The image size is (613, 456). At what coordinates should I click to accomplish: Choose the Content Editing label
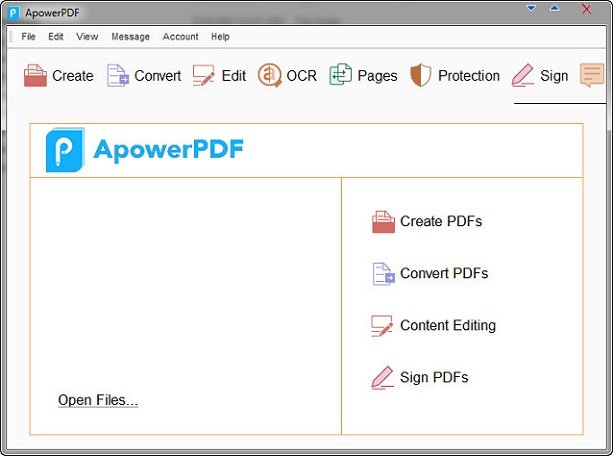click(448, 325)
